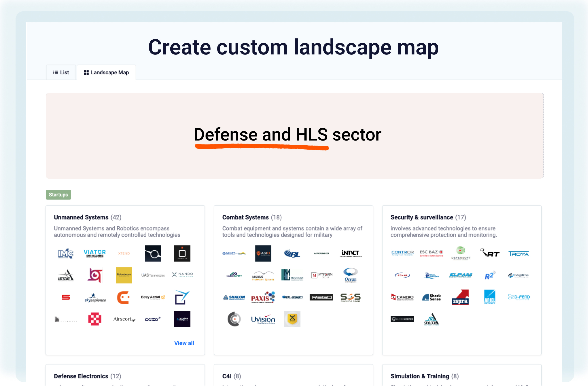Click the Airscort logo
588x388 pixels.
[x=124, y=319]
